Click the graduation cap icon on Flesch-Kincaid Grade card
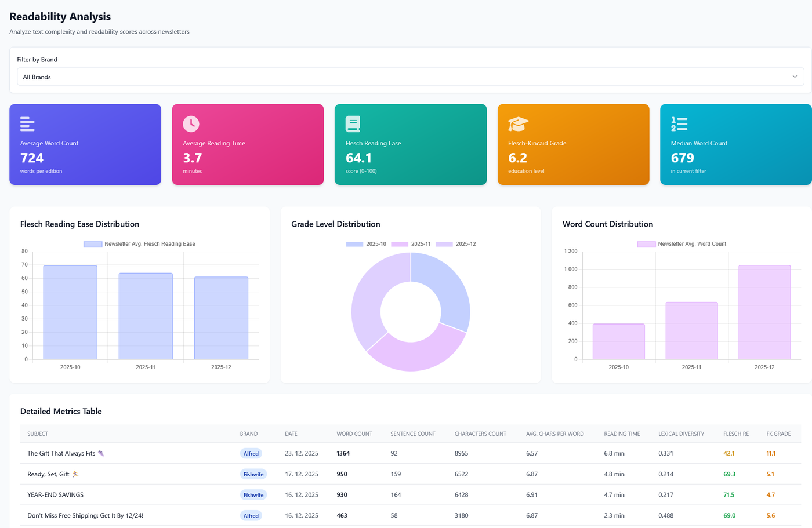812x528 pixels. click(518, 124)
